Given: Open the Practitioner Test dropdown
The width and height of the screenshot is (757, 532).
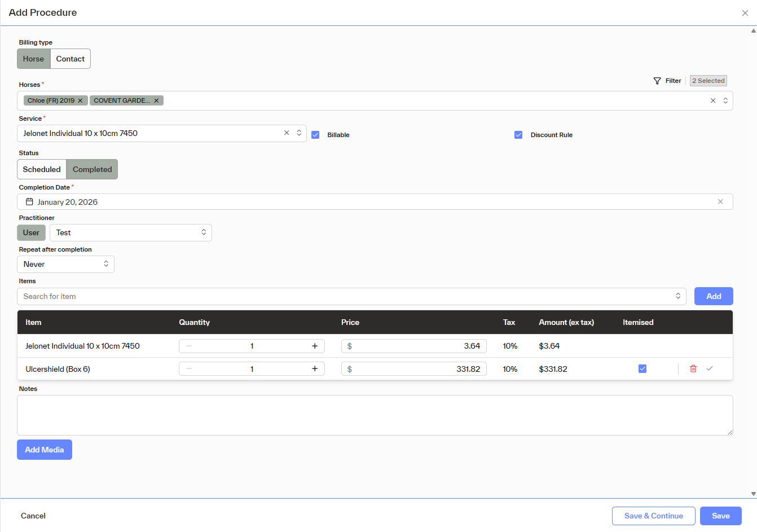Looking at the screenshot, I should [x=131, y=232].
